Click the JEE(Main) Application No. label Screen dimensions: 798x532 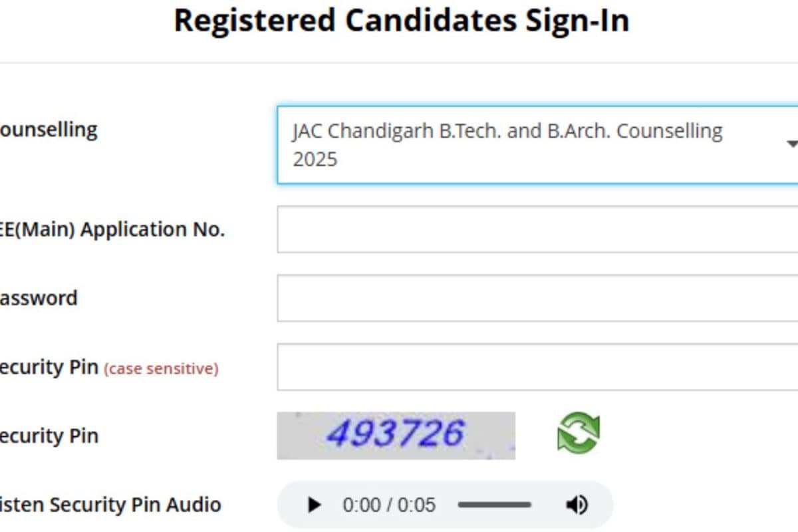(112, 229)
